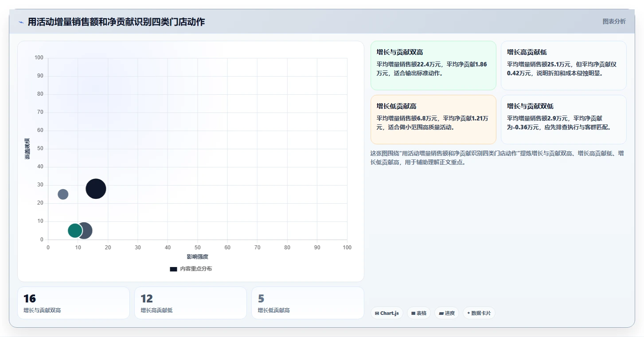Click the 影响强度 x-axis title
Viewport: 644px width, 337px height.
(x=197, y=257)
